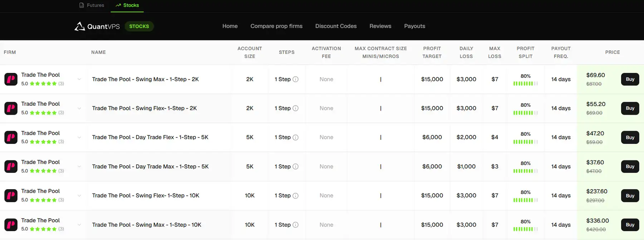Click the star rating in Swing Flex 10K row

coord(43,200)
